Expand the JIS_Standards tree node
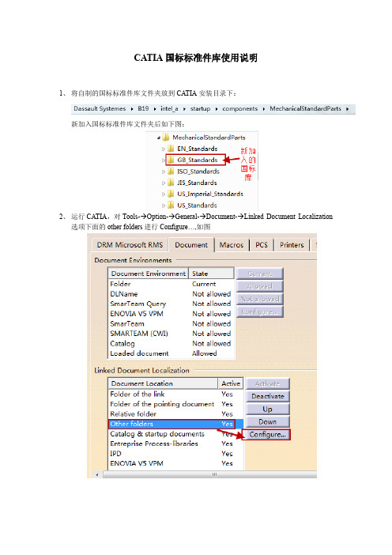 (x=164, y=183)
